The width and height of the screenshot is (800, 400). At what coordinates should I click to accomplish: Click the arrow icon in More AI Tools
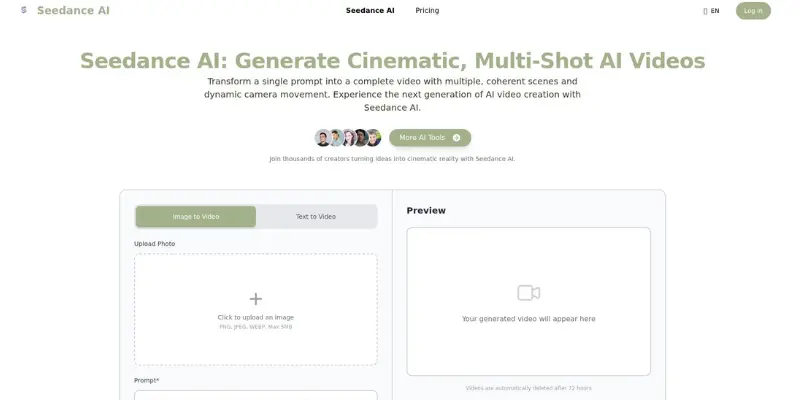click(456, 138)
